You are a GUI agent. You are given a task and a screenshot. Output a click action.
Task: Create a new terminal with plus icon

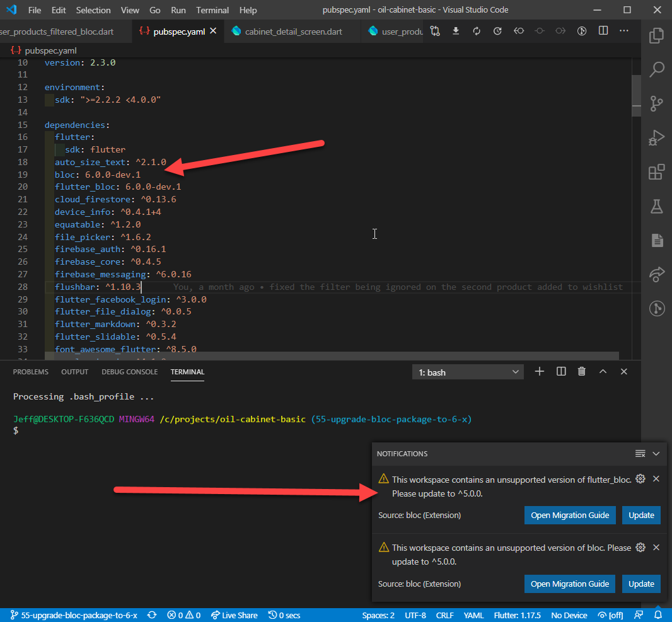click(540, 371)
